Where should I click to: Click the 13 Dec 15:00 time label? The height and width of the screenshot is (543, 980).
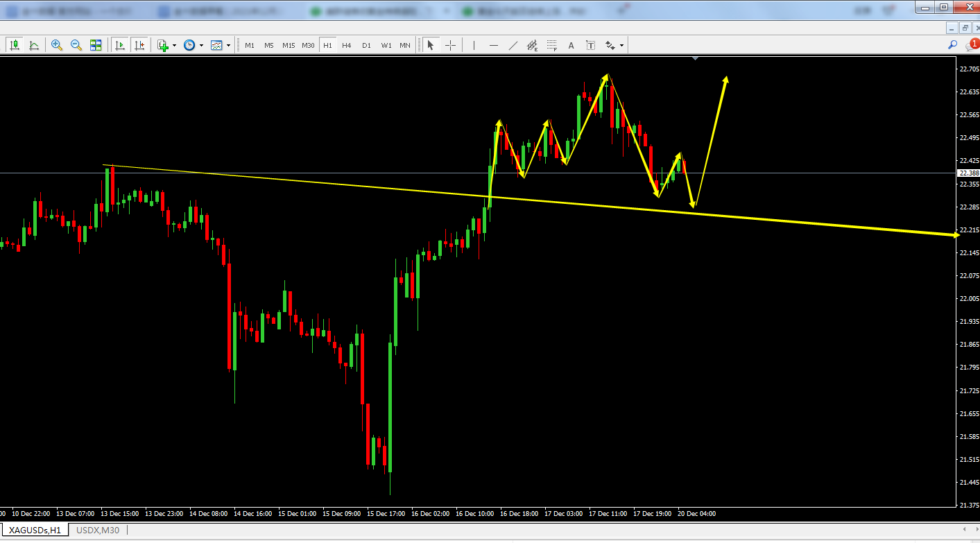[120, 514]
